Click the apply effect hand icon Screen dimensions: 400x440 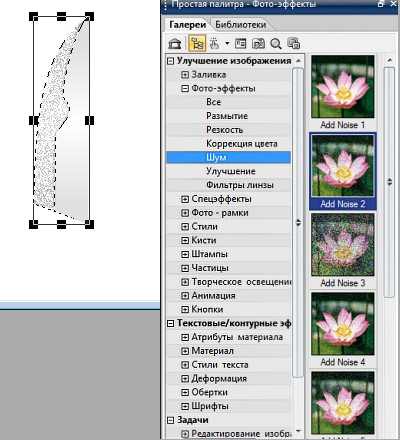tap(214, 44)
